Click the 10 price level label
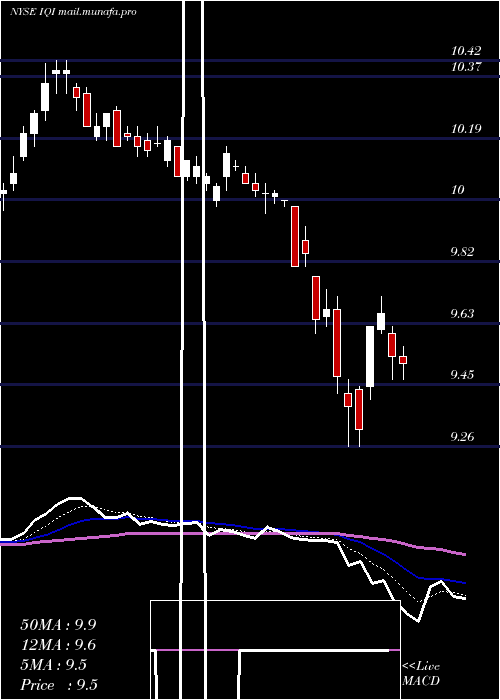500x700 pixels. [x=458, y=190]
